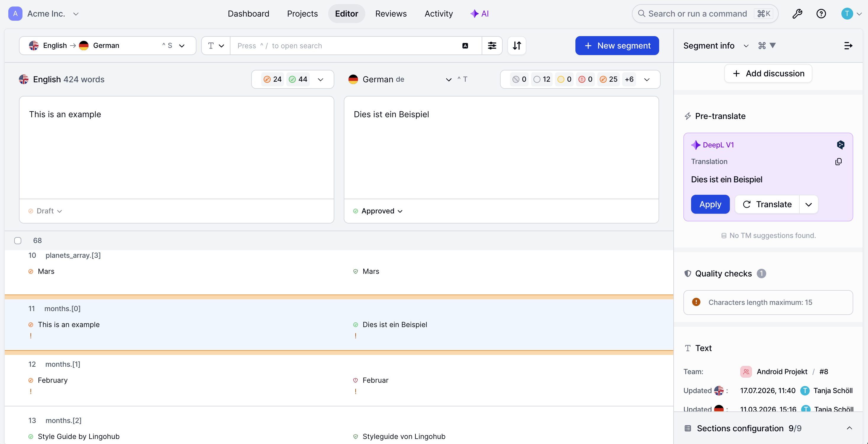Open the AI tab
The image size is (868, 444).
[x=479, y=14]
